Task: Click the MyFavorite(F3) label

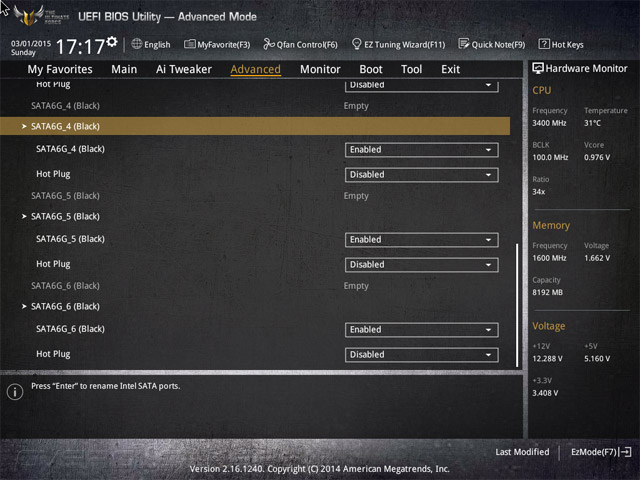Action: [224, 44]
